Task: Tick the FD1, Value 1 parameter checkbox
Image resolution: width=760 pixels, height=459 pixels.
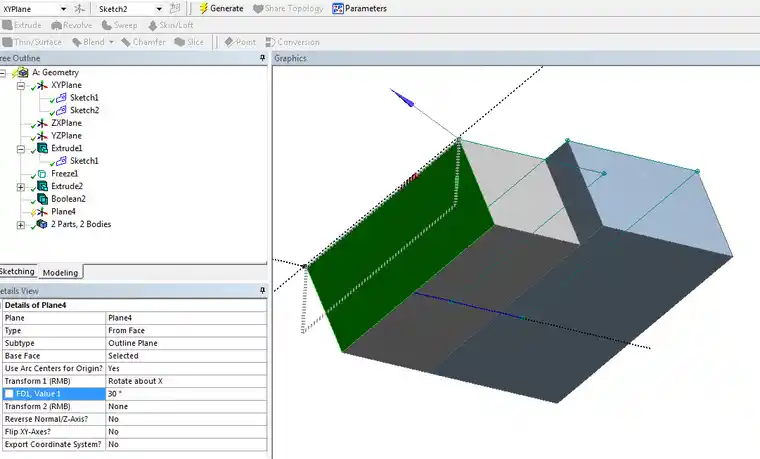Action: [x=9, y=394]
